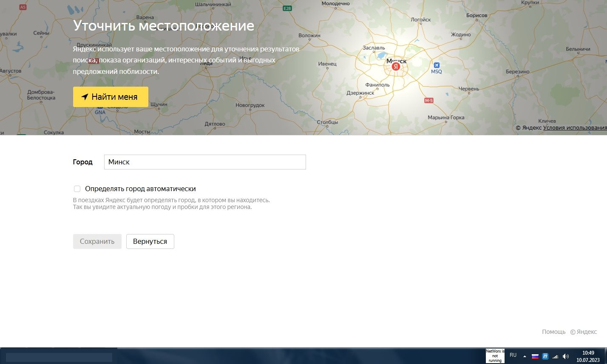Click the M-5 road marker on map
The width and height of the screenshot is (607, 364).
[429, 101]
